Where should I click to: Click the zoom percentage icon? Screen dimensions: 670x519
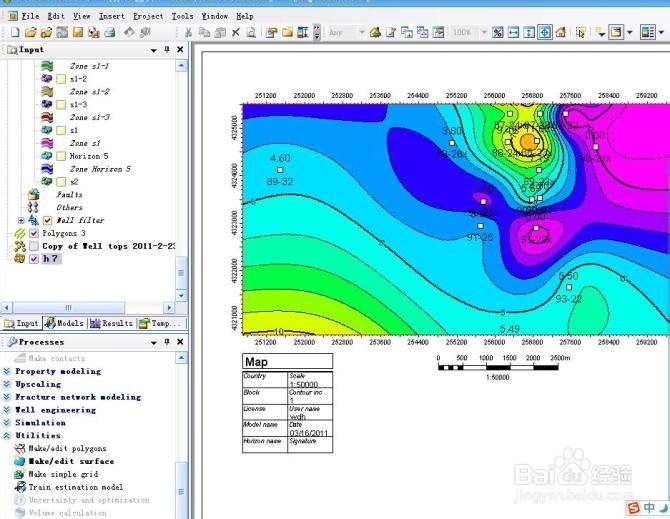pyautogui.click(x=497, y=32)
